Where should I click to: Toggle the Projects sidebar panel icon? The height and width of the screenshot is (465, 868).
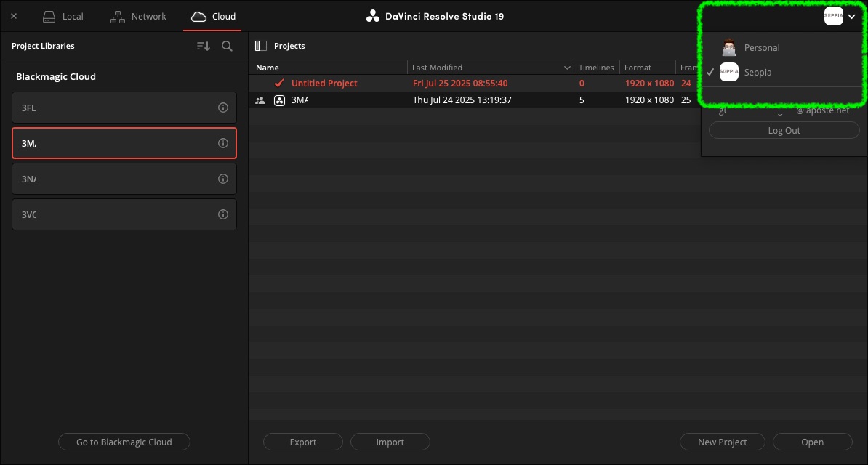(261, 46)
